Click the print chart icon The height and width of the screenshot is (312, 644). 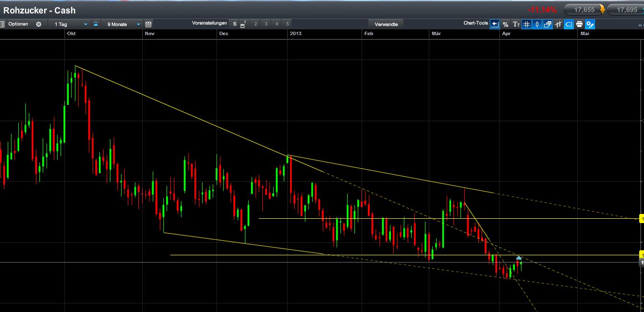tap(579, 25)
